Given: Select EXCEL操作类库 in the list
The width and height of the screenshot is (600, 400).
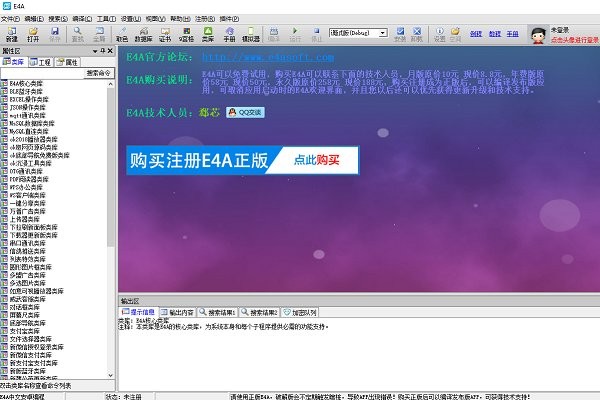Looking at the screenshot, I should click(x=29, y=100).
